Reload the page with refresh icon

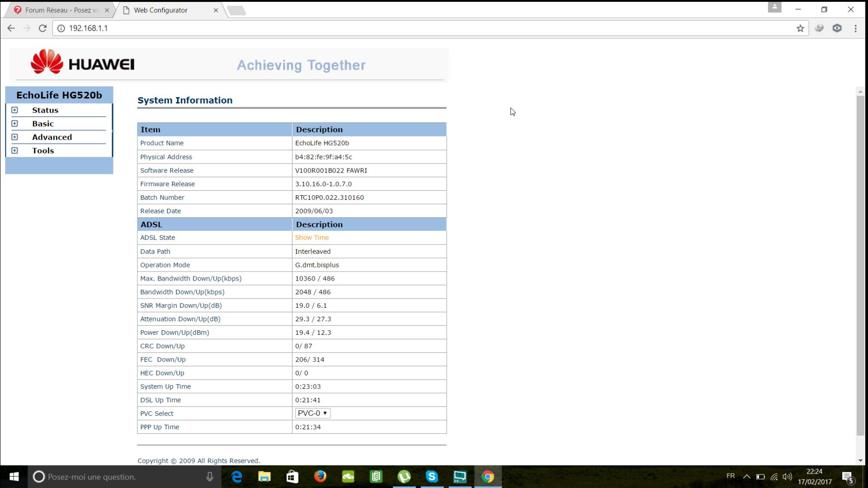point(42,28)
